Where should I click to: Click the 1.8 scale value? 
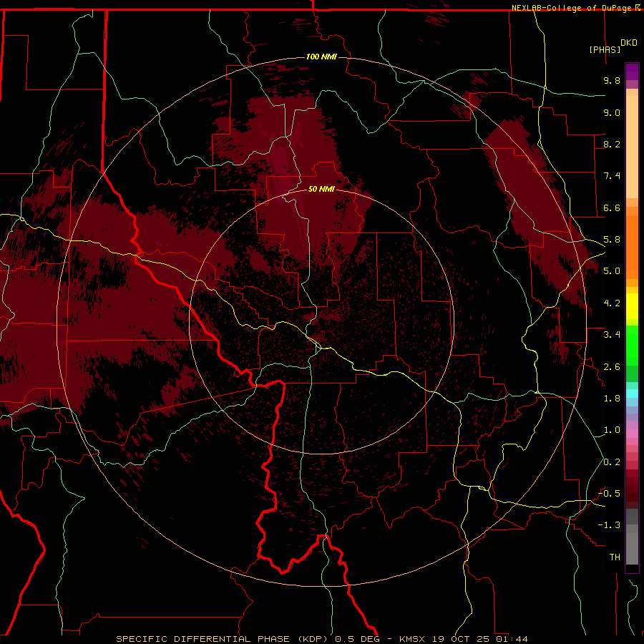[x=612, y=399]
